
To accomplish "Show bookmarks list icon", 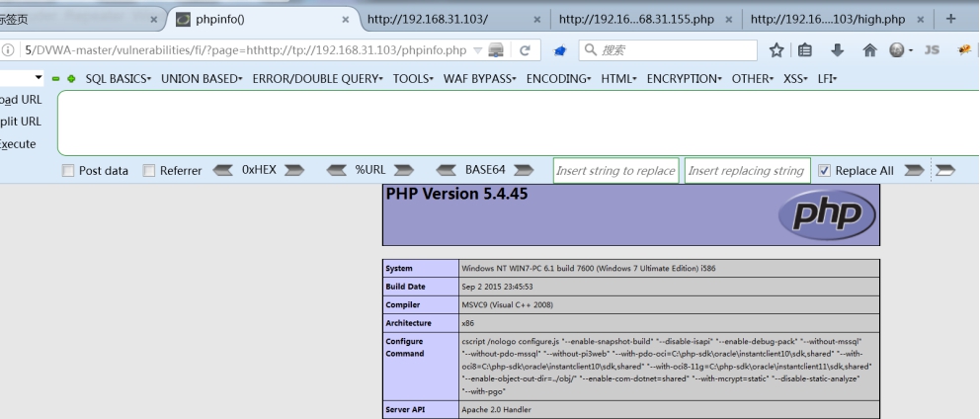I will point(805,50).
